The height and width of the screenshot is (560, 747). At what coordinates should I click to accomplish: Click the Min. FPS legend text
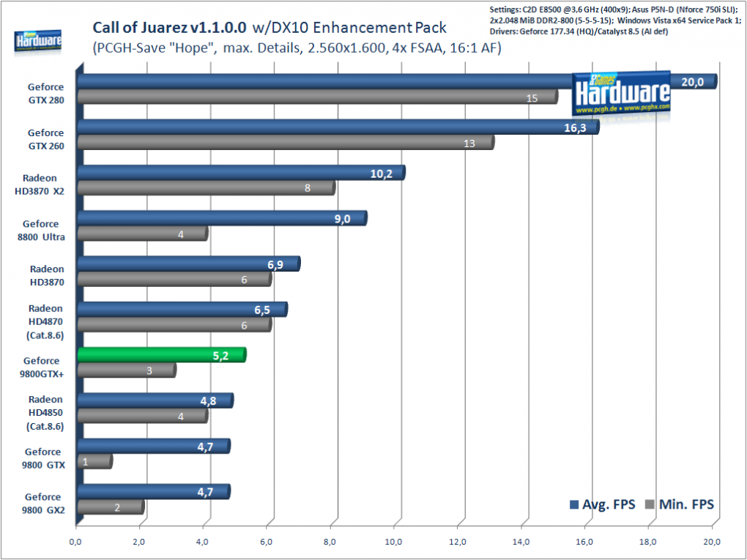tap(686, 505)
